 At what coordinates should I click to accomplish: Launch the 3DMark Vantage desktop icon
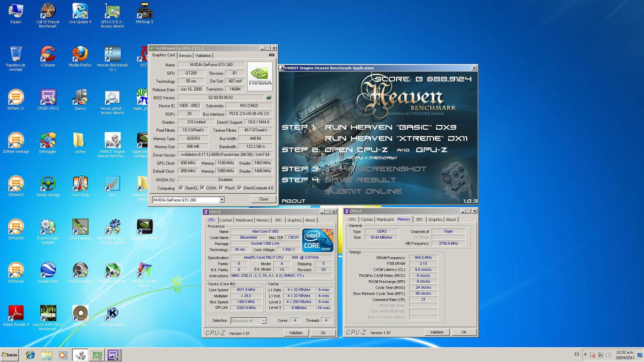click(16, 143)
